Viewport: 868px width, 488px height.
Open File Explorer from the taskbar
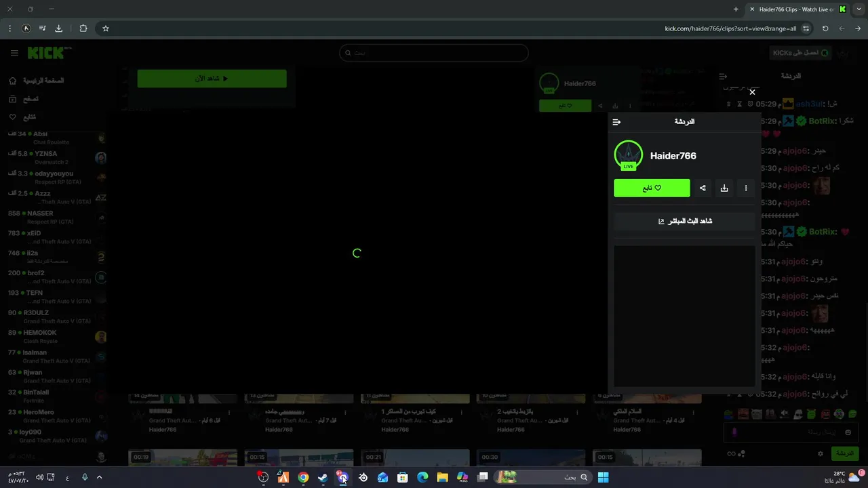pos(442,477)
